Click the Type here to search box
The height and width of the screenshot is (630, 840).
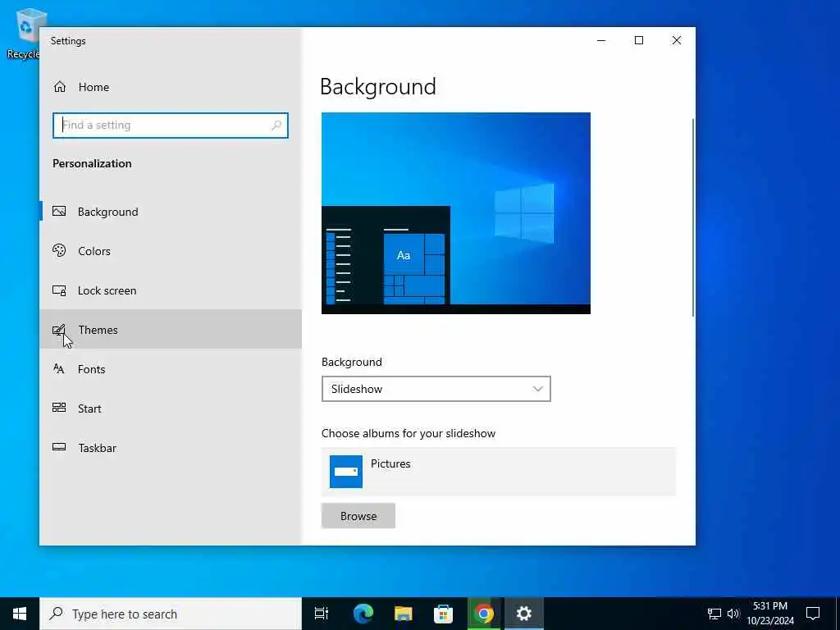point(171,614)
